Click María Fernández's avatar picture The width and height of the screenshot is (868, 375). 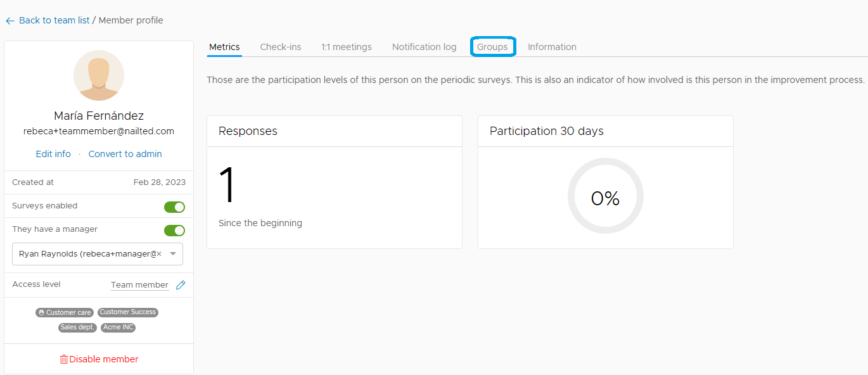(99, 75)
